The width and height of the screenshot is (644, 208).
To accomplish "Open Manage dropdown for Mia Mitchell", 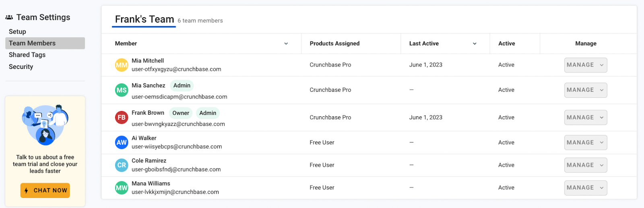I will click(585, 65).
